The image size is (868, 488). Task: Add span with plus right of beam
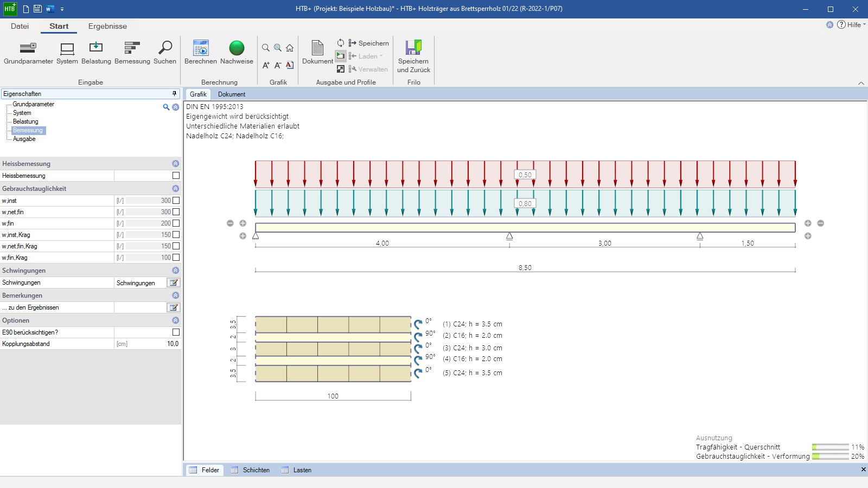click(x=808, y=223)
